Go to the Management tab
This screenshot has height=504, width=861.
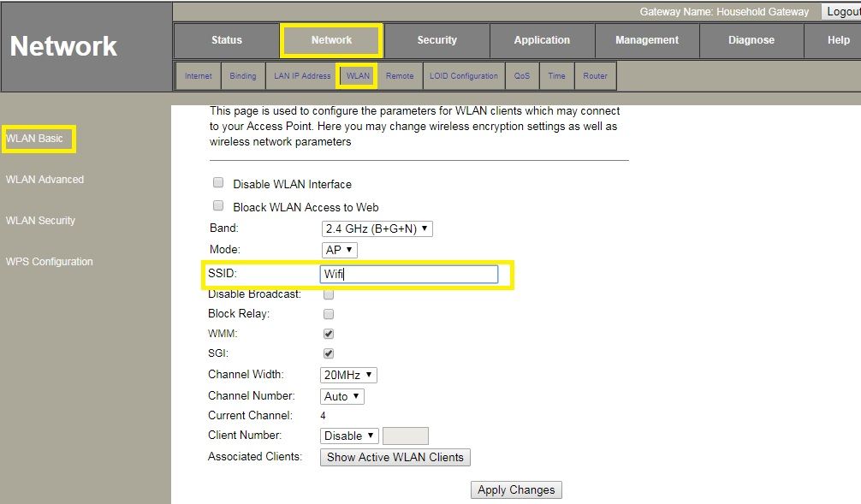pos(646,40)
